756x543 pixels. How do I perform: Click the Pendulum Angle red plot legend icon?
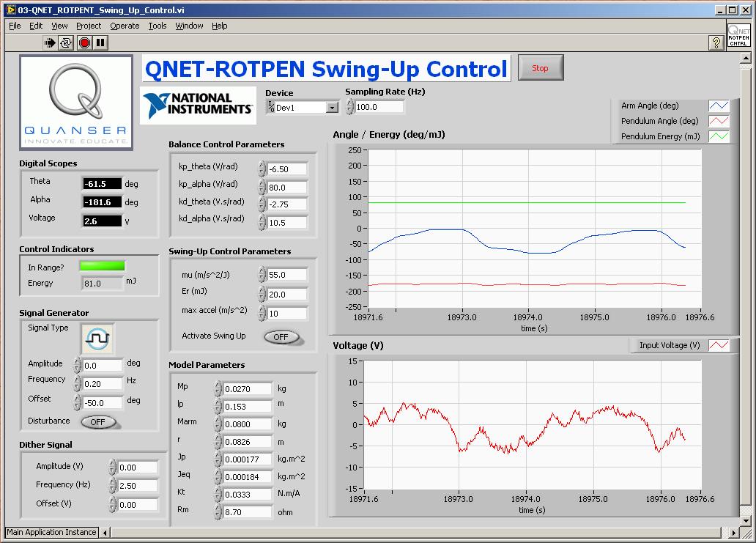point(719,121)
